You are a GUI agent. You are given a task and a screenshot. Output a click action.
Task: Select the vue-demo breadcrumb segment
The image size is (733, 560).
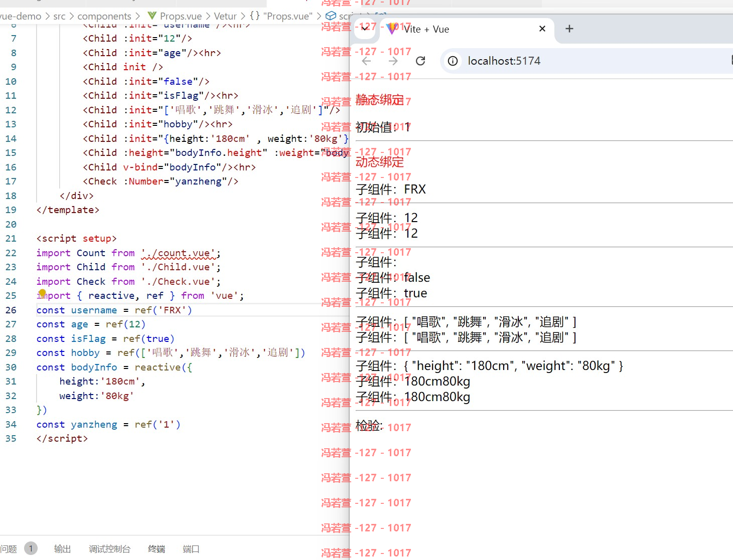click(x=20, y=16)
